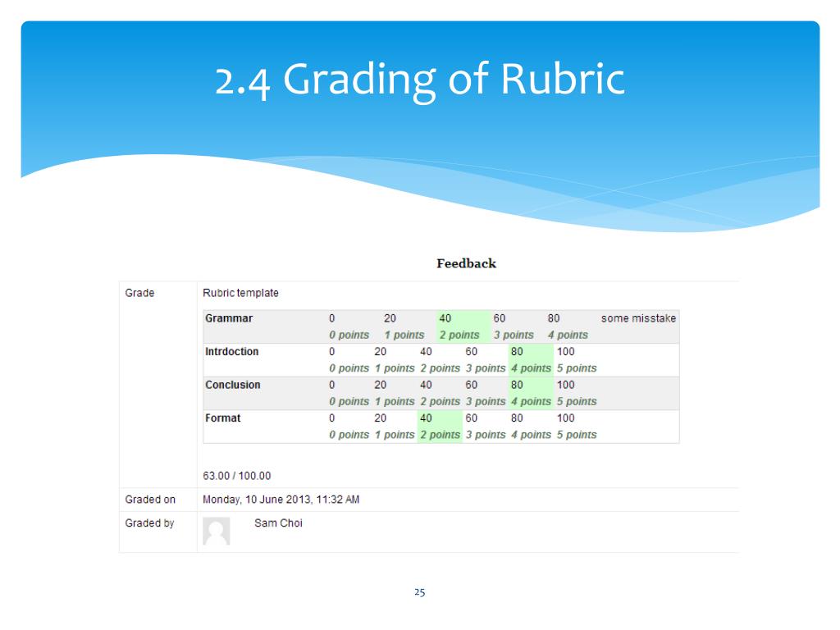This screenshot has height=630, width=840.
Task: Click the Conclusion criterion name
Action: pos(232,385)
